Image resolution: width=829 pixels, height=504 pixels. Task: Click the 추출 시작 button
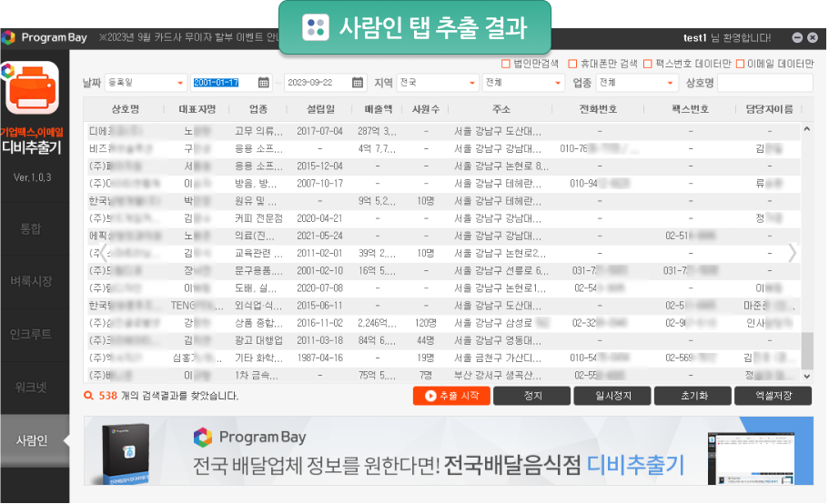coord(451,396)
